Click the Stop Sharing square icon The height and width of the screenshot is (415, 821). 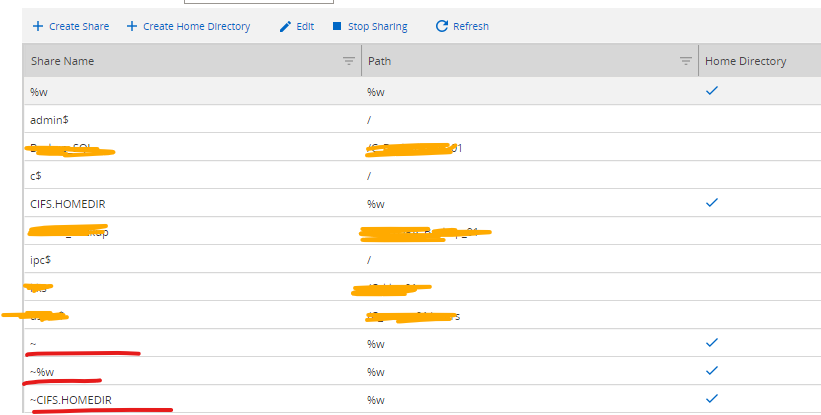[337, 26]
